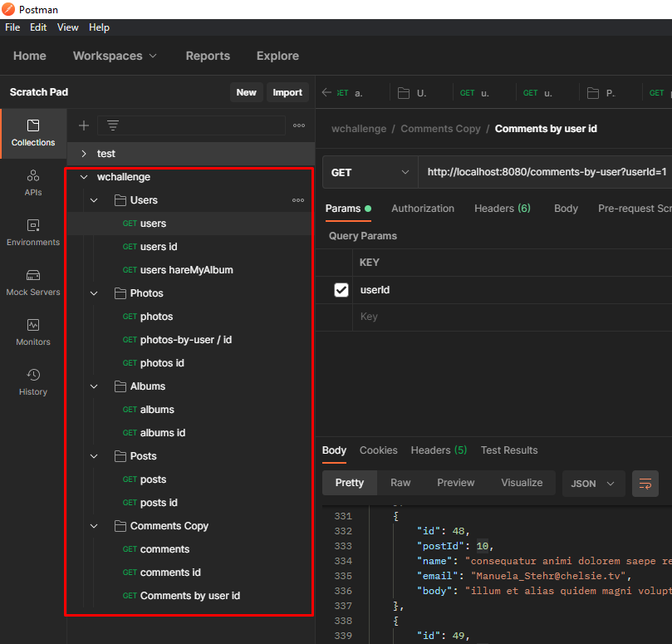Switch to the Authorization tab
The image size is (672, 644).
[x=423, y=208]
